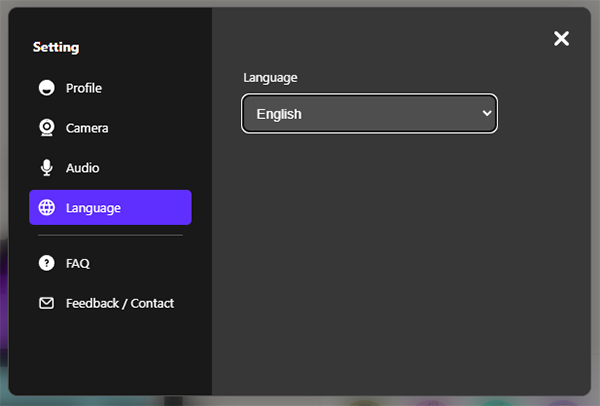Click the Camera webcam icon
The height and width of the screenshot is (406, 600).
47,128
